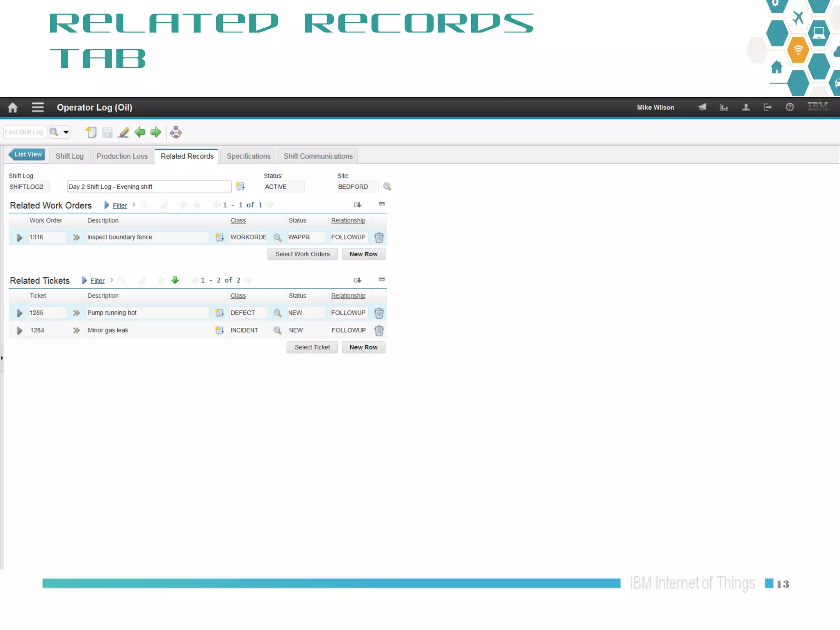Return to List View tab
Viewport: 840px width, 630px height.
[x=27, y=155]
